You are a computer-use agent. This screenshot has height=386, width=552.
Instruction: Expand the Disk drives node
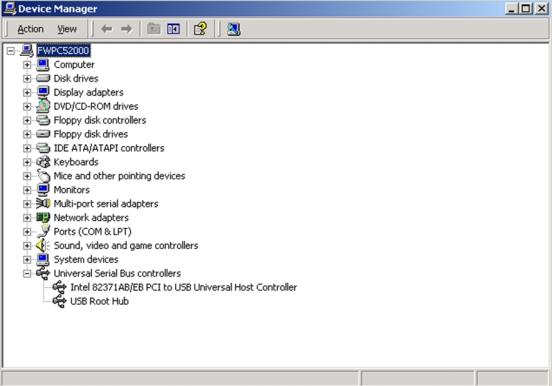pyautogui.click(x=27, y=79)
